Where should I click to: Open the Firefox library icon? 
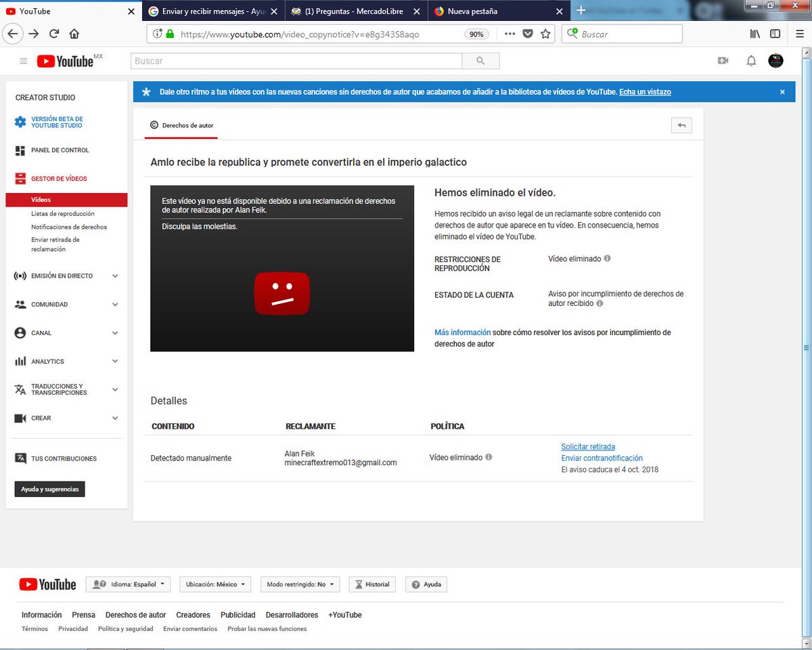(754, 34)
